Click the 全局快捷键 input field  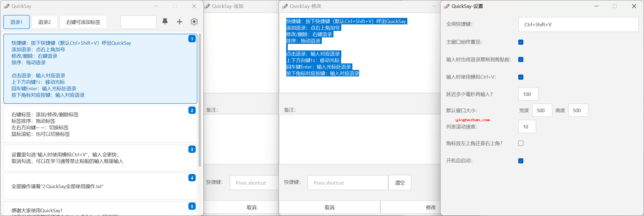[578, 24]
